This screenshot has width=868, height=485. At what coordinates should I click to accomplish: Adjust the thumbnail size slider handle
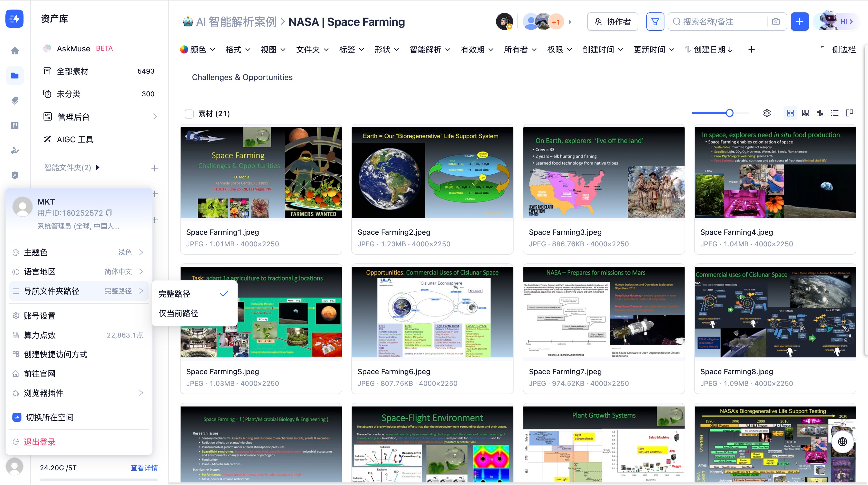click(x=730, y=113)
